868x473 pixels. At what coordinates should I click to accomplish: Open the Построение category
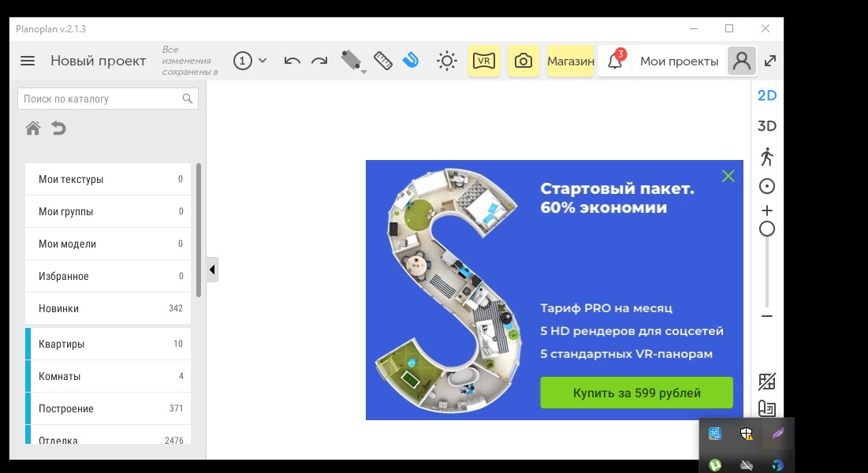(x=108, y=409)
